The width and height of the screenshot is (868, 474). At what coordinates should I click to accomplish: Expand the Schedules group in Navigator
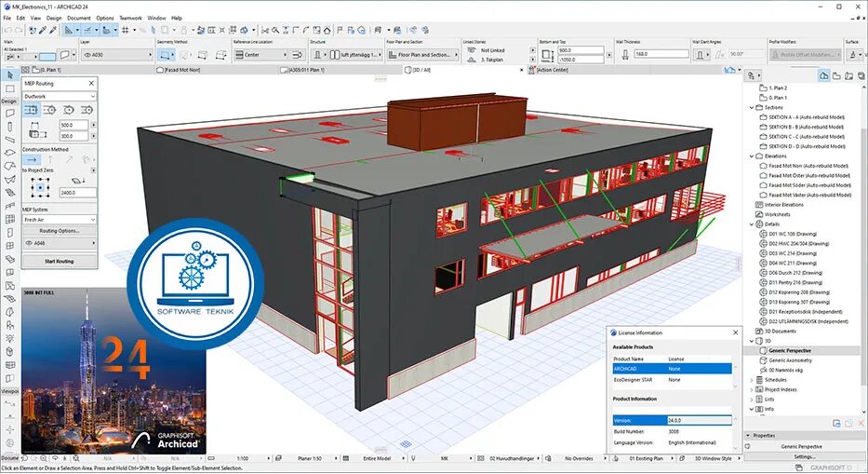click(751, 380)
